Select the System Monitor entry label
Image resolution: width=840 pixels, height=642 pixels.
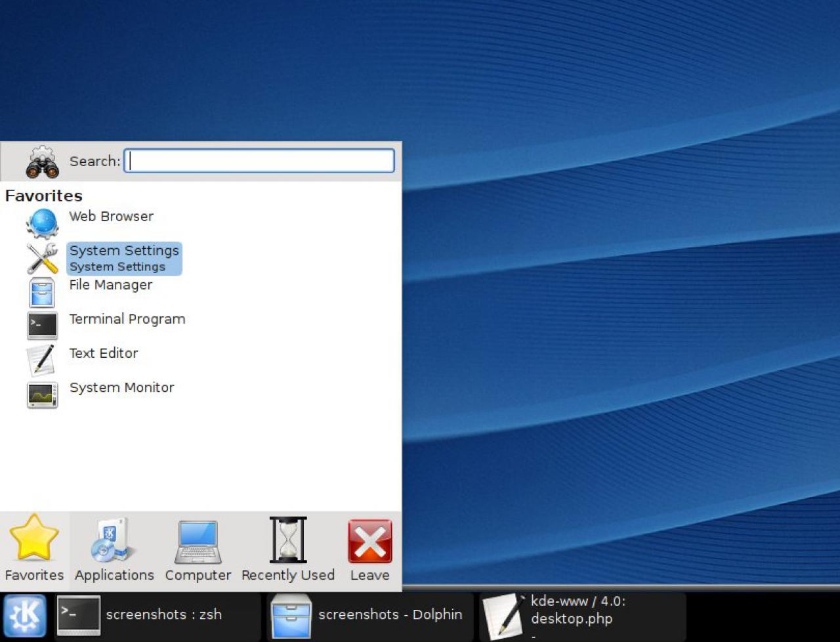coord(122,387)
